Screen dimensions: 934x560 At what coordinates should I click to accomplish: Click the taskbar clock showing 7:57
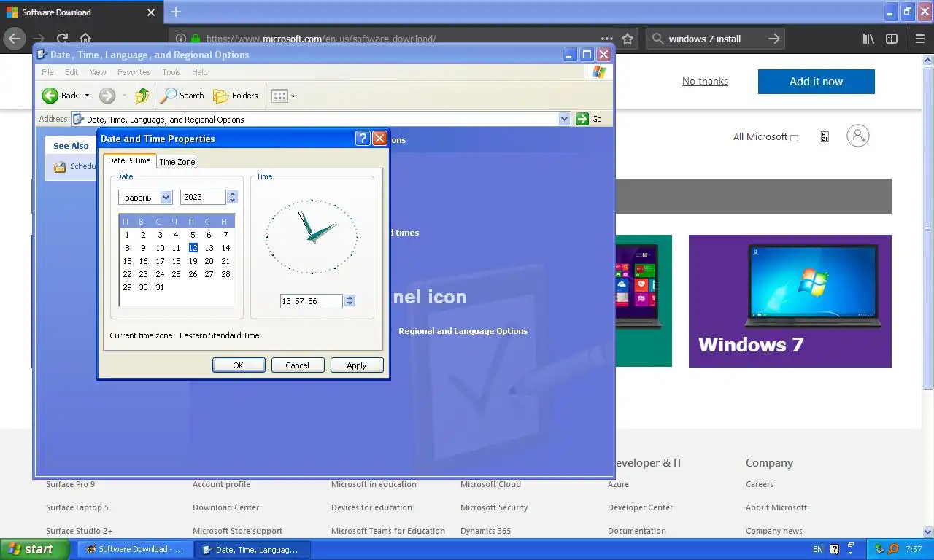click(x=914, y=549)
